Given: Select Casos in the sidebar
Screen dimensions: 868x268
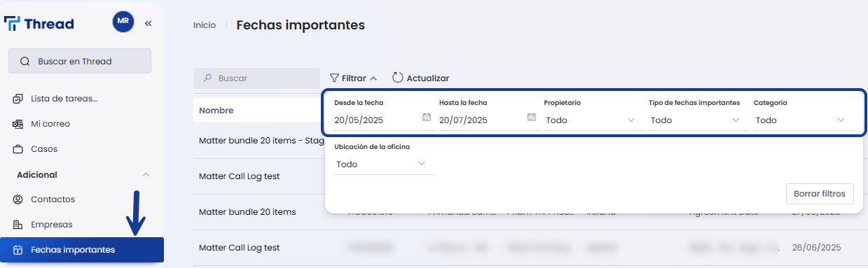Looking at the screenshot, I should coord(44,149).
